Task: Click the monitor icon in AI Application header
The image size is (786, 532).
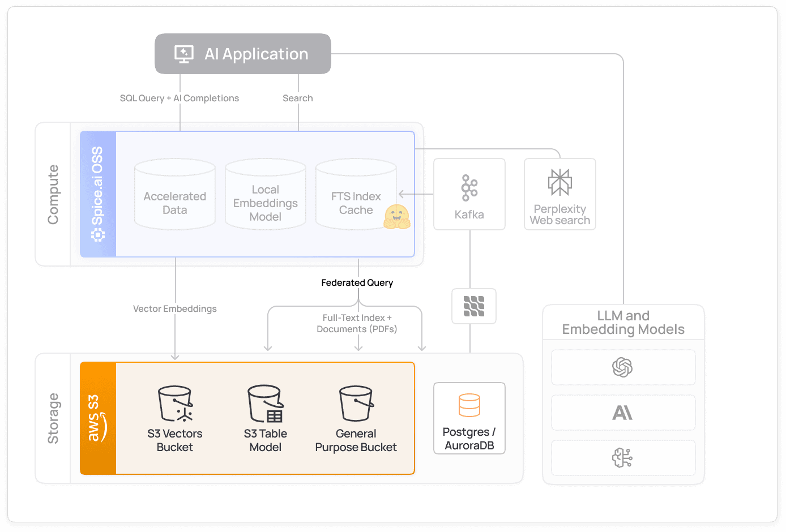Action: 182,54
